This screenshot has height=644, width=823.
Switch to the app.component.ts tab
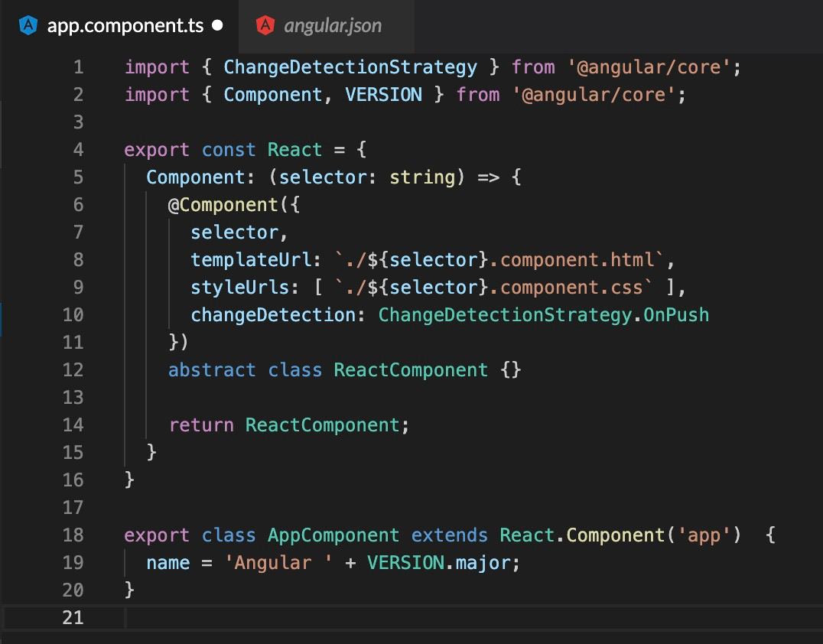119,25
